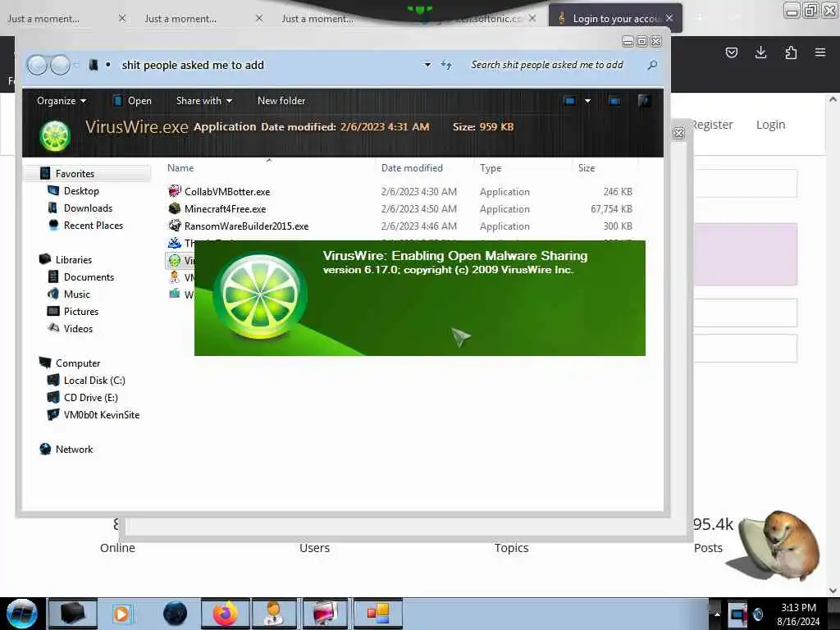Viewport: 840px width, 630px height.
Task: Click the doctor figure taskbar icon
Action: pos(274,614)
